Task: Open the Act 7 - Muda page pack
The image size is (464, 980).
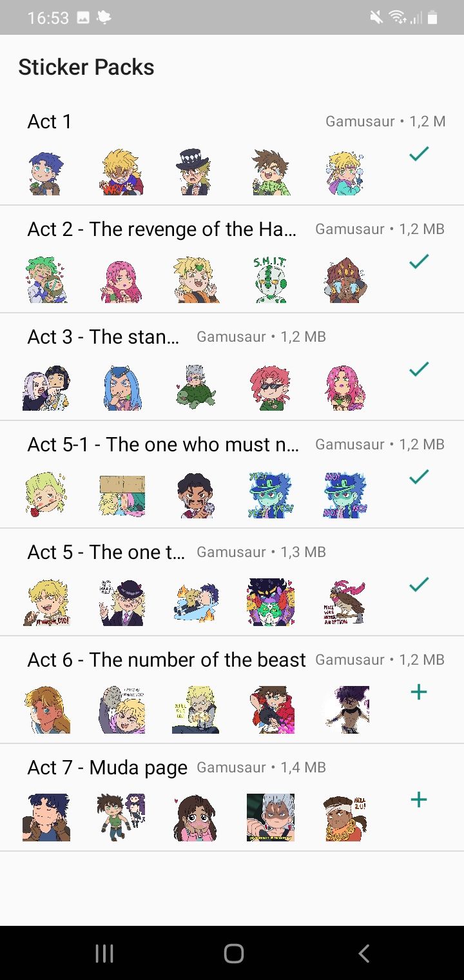Action: click(x=107, y=767)
